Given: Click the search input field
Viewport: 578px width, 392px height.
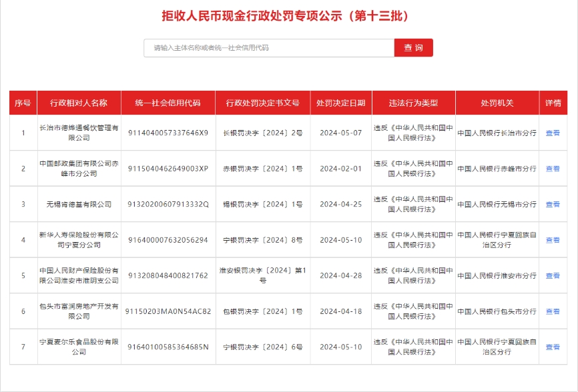Looking at the screenshot, I should (x=269, y=48).
